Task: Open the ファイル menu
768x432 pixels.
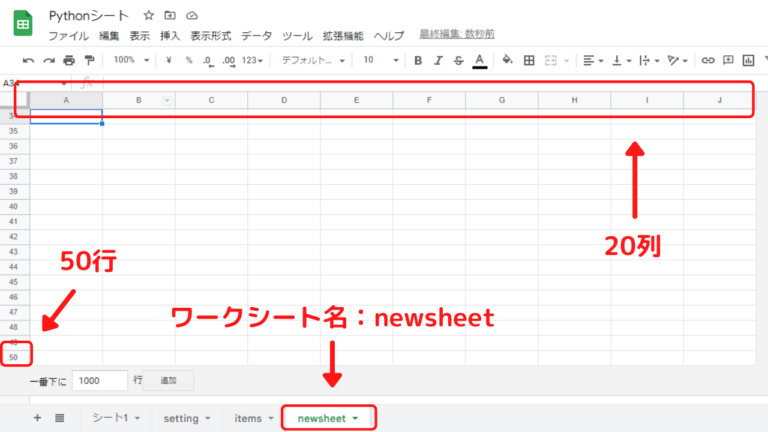Action: (68, 36)
